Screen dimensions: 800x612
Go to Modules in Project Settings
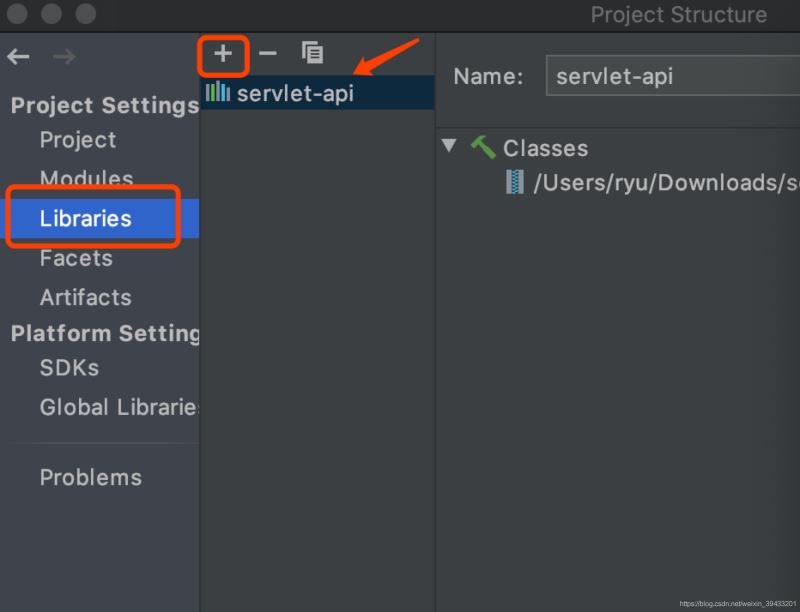point(86,179)
